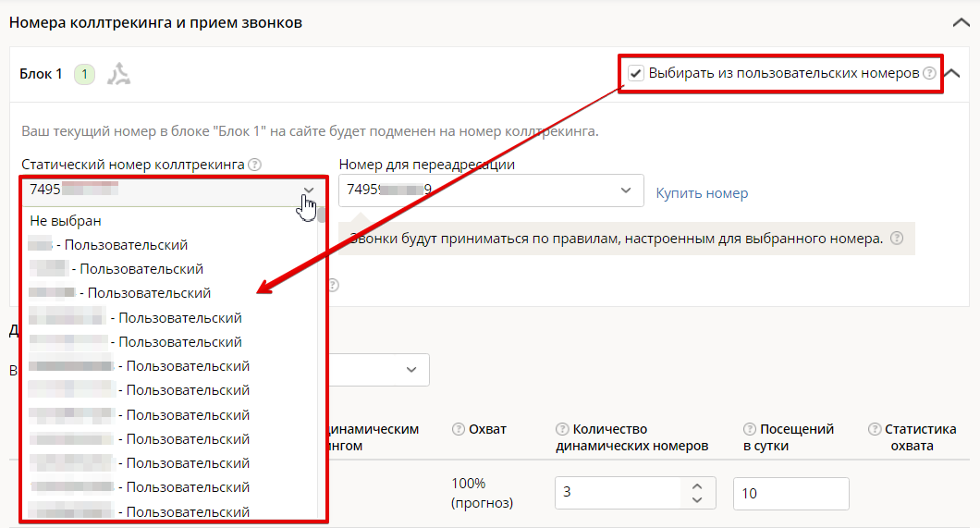
Task: Open help icon beside Выбирать из пользовательских номеров
Action: [929, 73]
